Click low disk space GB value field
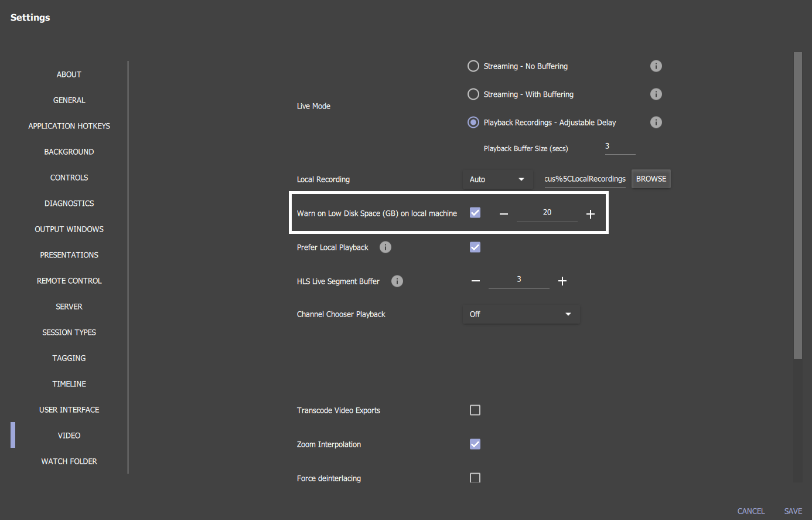The height and width of the screenshot is (520, 812). [547, 213]
